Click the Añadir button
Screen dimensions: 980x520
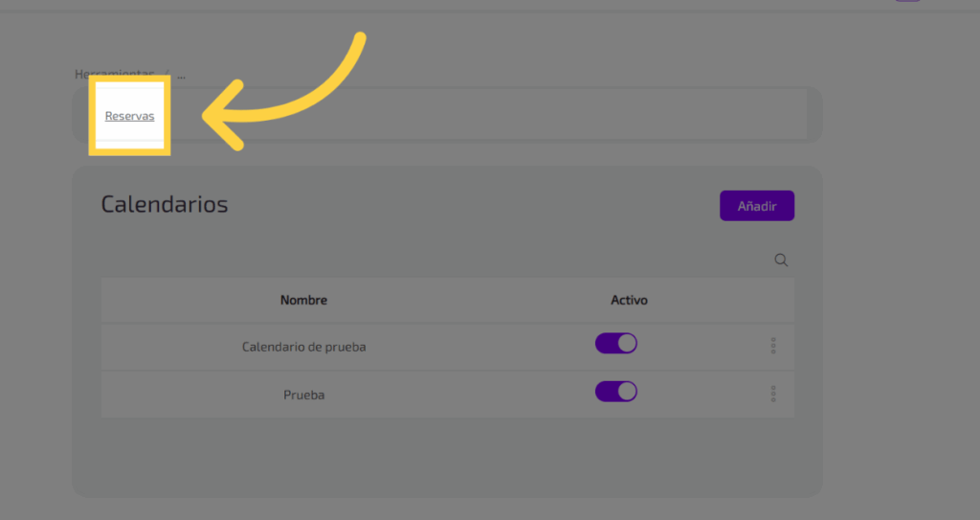pyautogui.click(x=756, y=206)
